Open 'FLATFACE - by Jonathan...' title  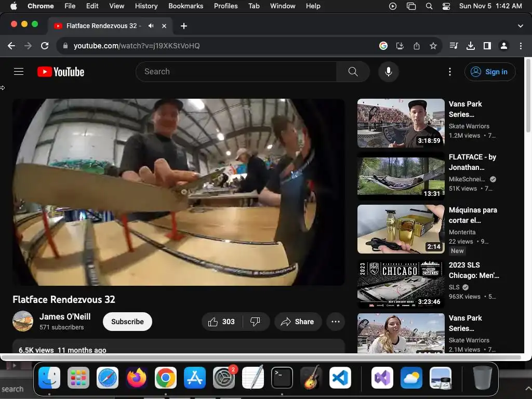[472, 162]
